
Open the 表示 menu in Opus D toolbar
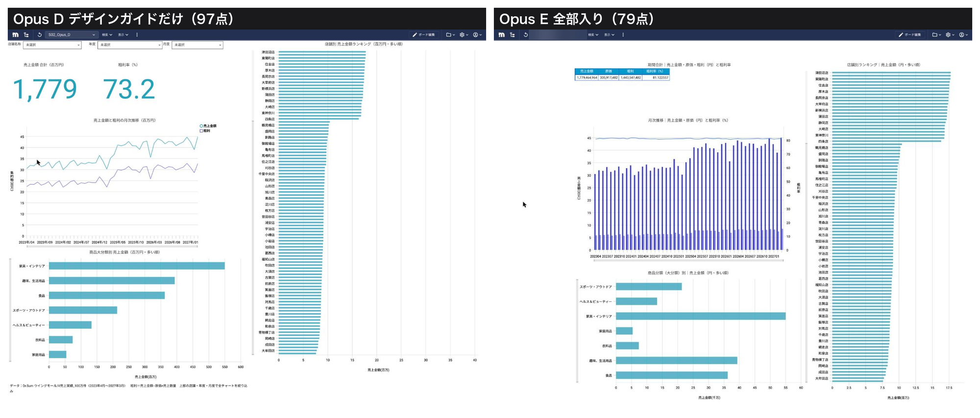[x=123, y=35]
